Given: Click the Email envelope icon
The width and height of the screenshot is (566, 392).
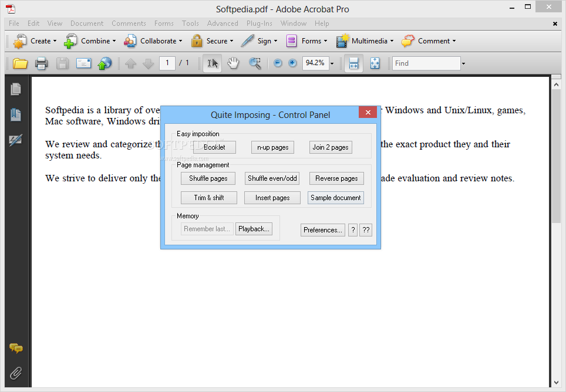Looking at the screenshot, I should (x=83, y=63).
